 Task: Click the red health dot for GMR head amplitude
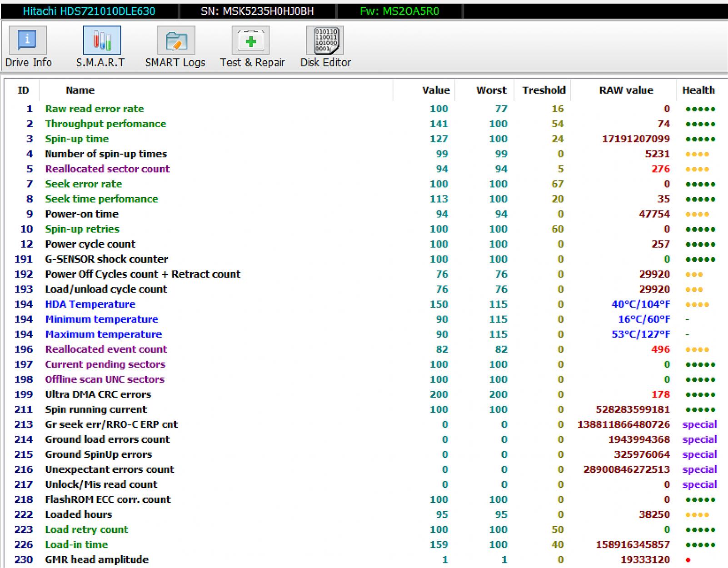(688, 560)
